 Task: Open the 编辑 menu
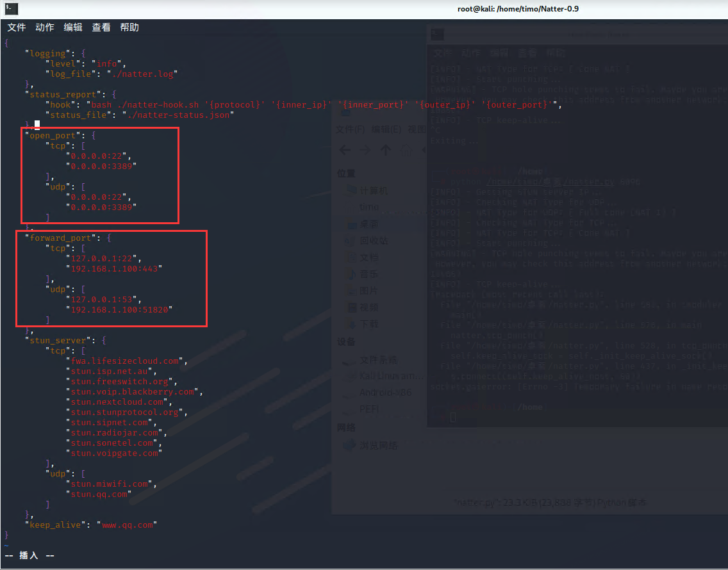coord(73,28)
